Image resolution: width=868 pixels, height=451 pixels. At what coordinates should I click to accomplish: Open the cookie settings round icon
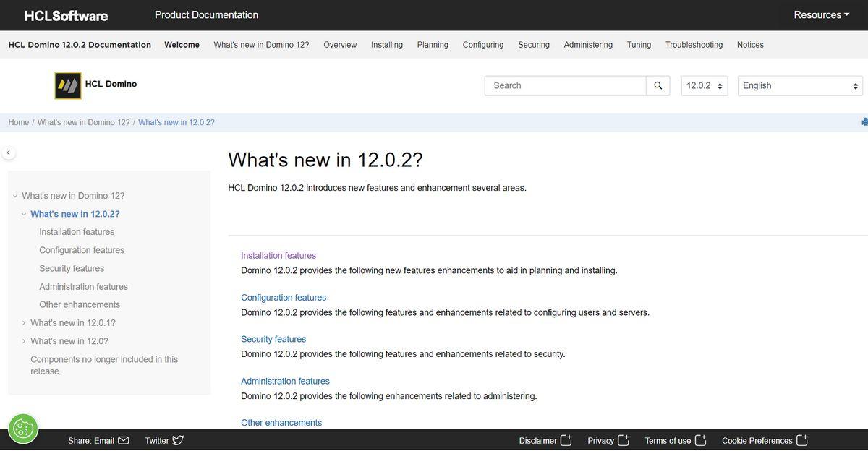click(x=23, y=429)
